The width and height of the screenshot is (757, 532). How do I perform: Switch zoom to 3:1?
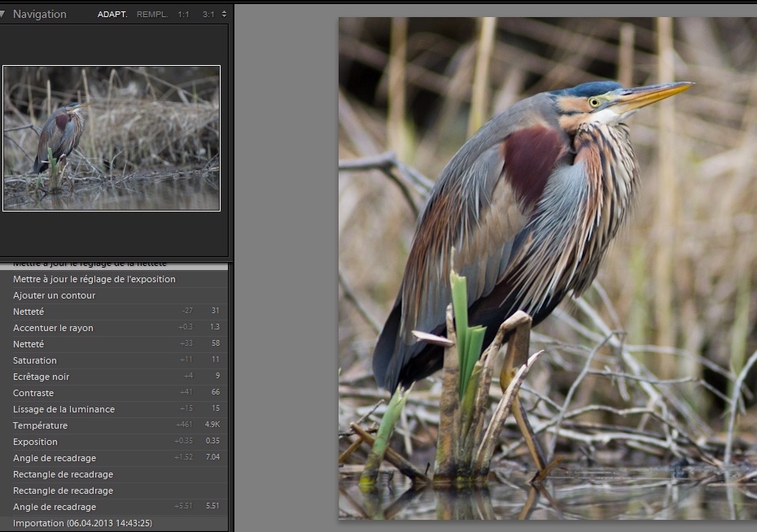[208, 15]
